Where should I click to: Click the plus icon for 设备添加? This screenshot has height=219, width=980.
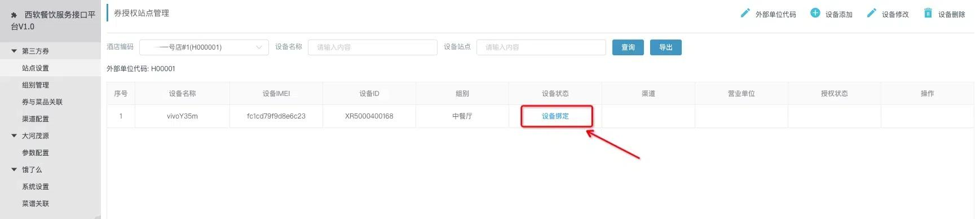pos(815,13)
